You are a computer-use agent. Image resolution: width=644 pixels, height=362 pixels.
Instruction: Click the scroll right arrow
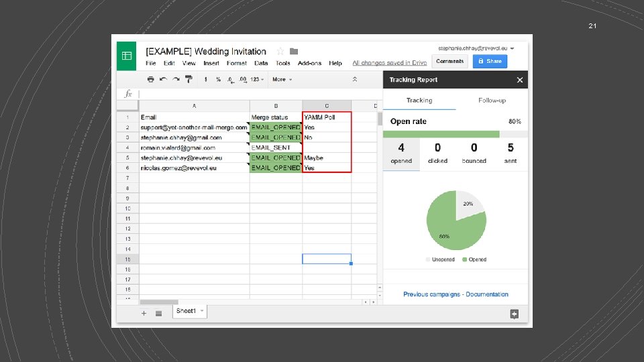pyautogui.click(x=373, y=302)
